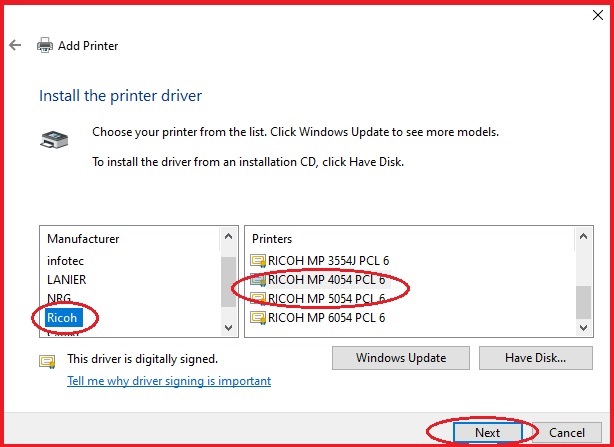Click the printer illustration icon beside instructions
The image size is (614, 447).
click(x=54, y=139)
